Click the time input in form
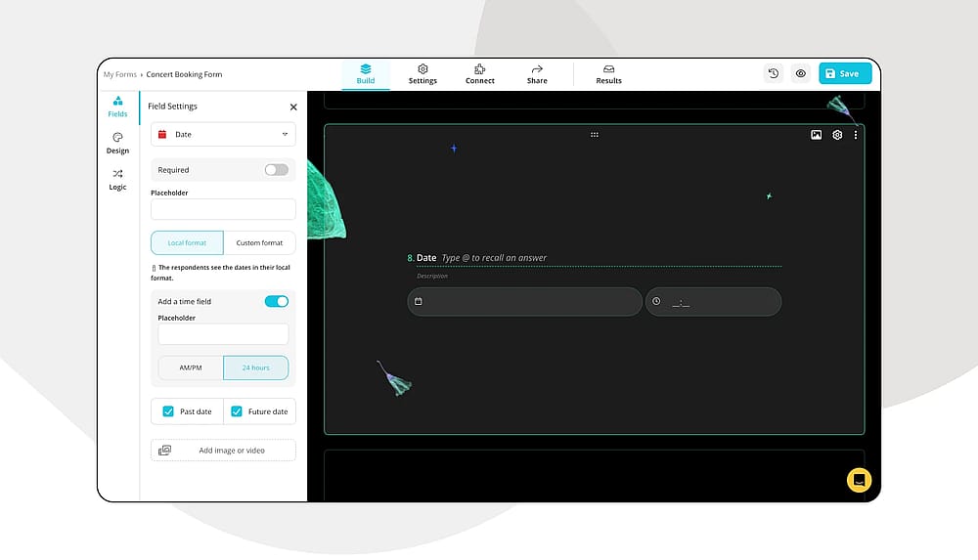 pos(713,302)
